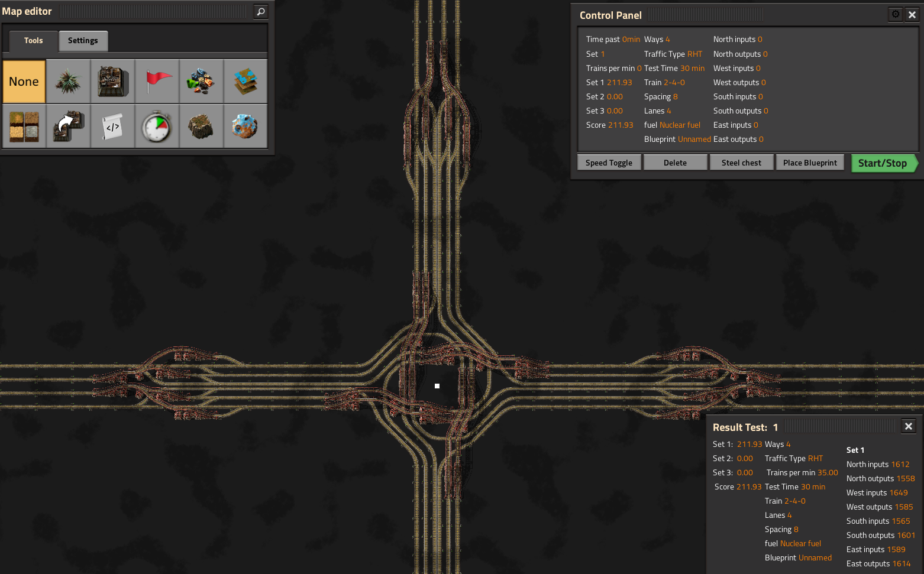The width and height of the screenshot is (924, 574).
Task: Click Traffic Type RHT in Control Panel
Action: [x=673, y=54]
